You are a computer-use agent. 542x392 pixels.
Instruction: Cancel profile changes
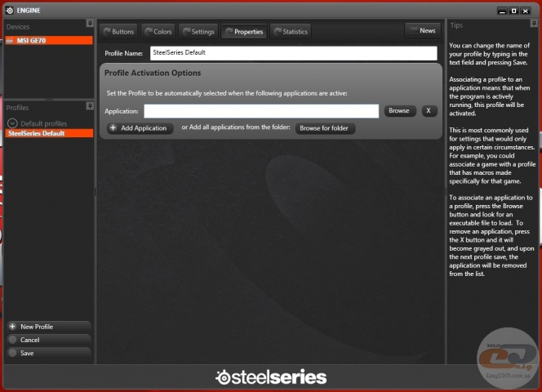click(x=49, y=340)
